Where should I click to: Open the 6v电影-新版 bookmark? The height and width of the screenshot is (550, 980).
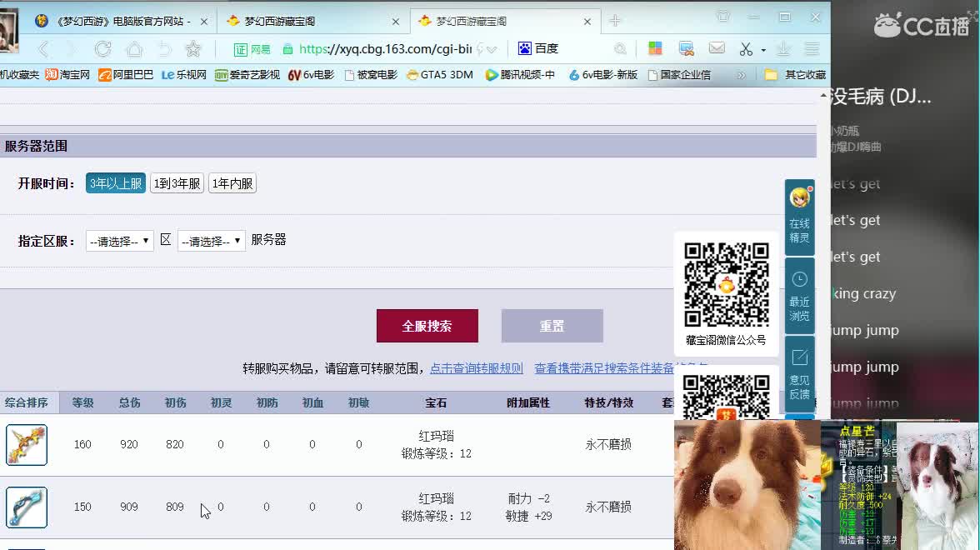coord(602,75)
